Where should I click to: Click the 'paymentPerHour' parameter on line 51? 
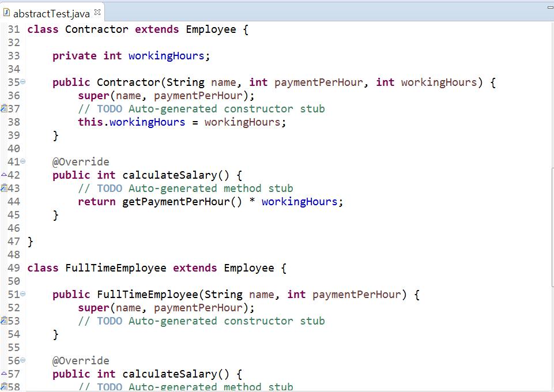tap(357, 295)
